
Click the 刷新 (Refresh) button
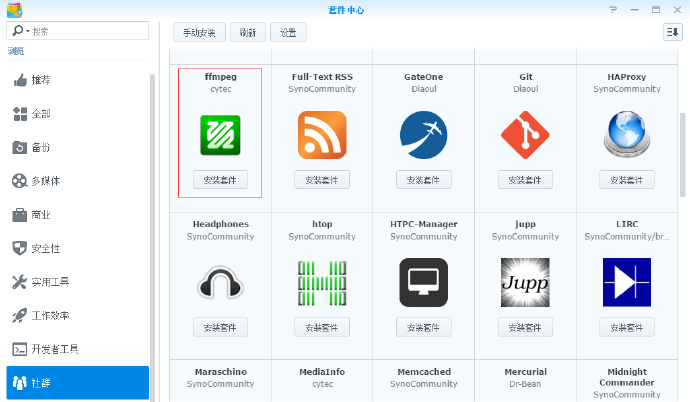point(248,33)
